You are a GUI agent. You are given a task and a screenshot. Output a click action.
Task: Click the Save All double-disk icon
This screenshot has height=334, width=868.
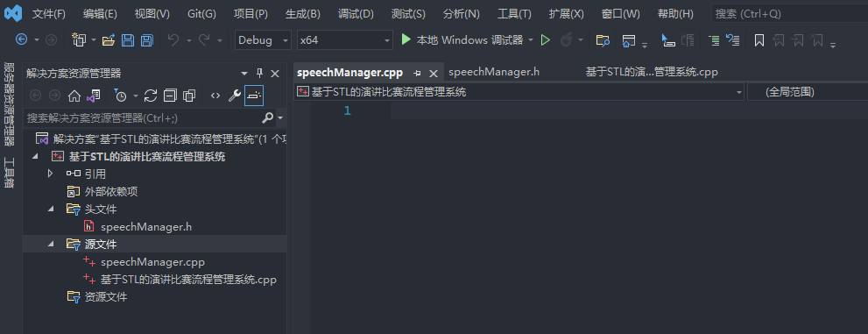tap(146, 39)
